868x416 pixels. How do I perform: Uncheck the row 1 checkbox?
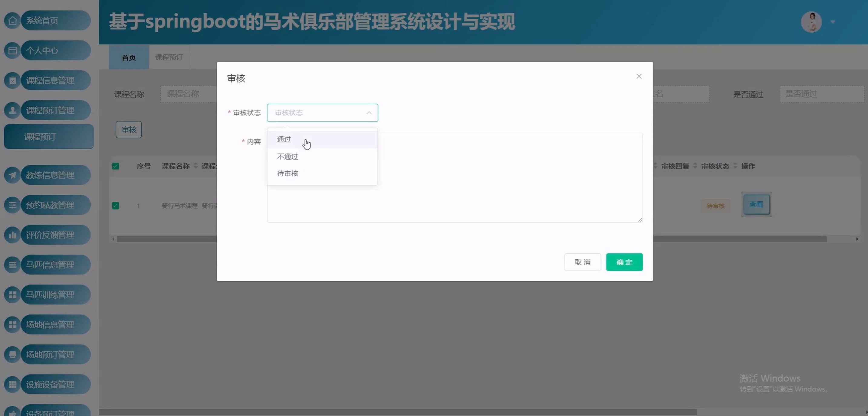pos(116,206)
